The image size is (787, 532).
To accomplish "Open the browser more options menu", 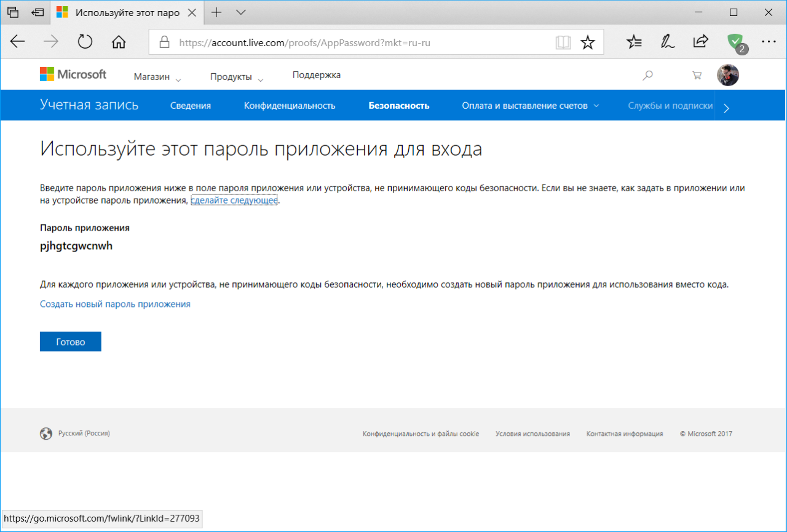I will 769,42.
